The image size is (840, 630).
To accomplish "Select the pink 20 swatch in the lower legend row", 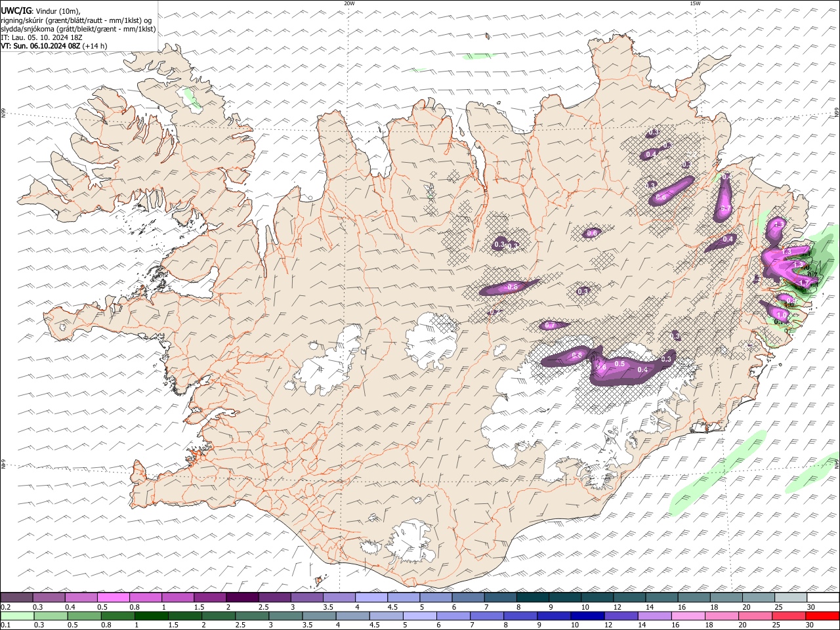I will [755, 616].
